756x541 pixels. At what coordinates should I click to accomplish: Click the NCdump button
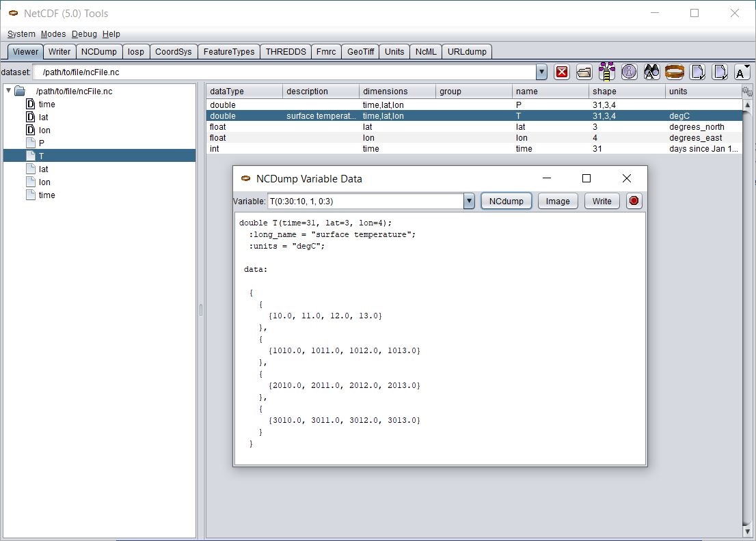506,201
